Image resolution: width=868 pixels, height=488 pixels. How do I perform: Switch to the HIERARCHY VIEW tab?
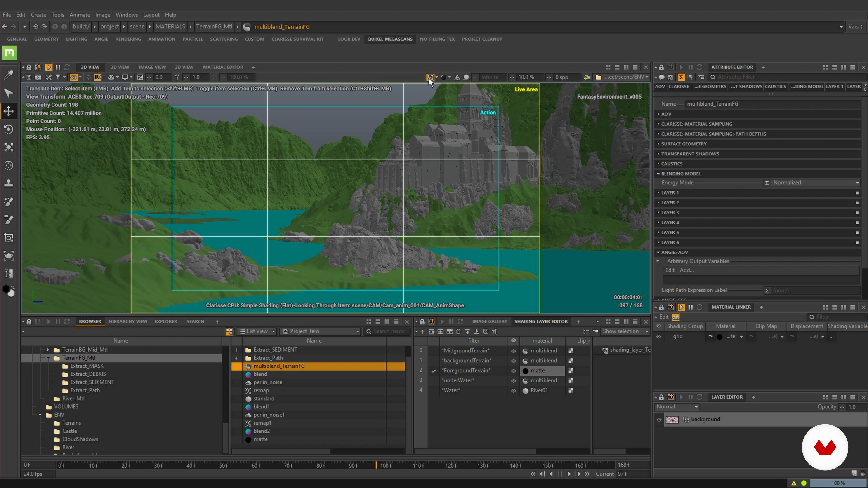[x=128, y=322]
